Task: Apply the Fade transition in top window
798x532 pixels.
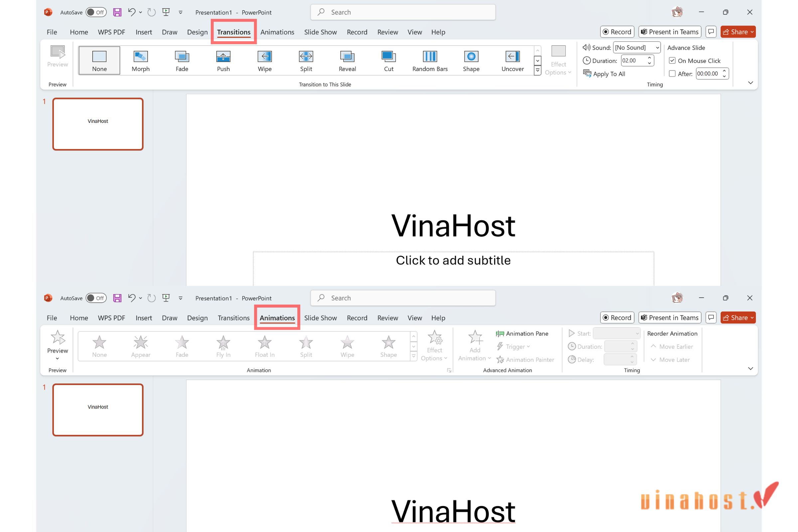Action: (182, 61)
